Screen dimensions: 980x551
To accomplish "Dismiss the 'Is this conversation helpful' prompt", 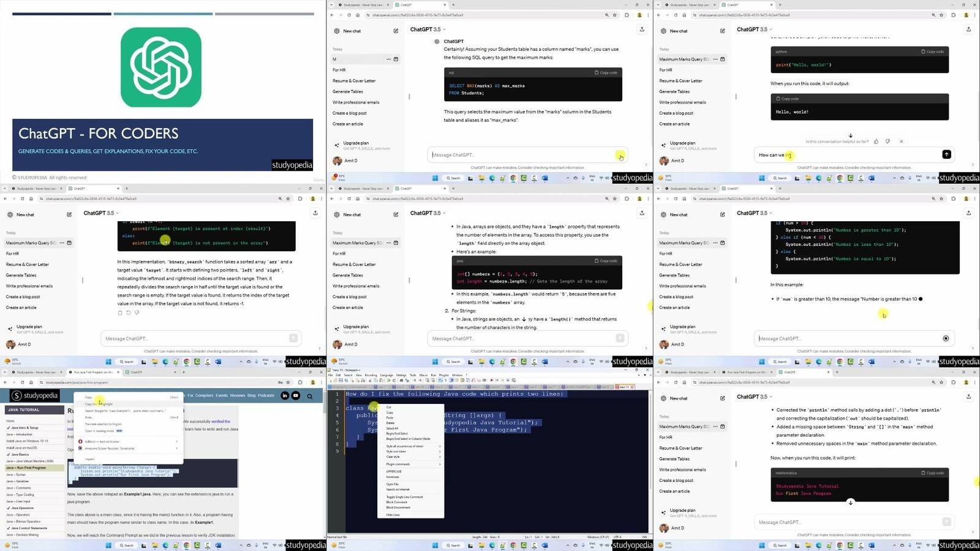I will 901,142.
